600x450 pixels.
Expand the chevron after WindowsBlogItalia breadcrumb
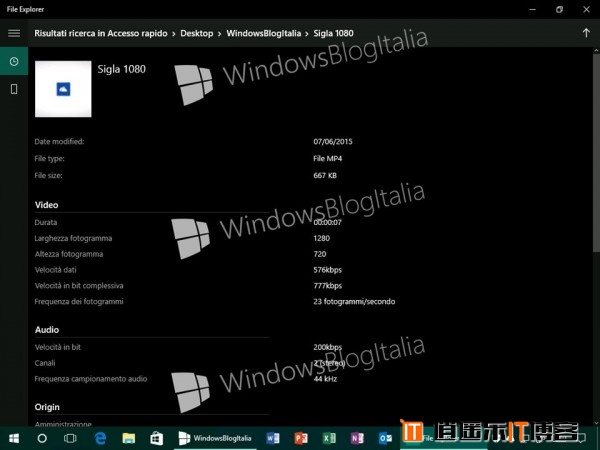pos(307,34)
